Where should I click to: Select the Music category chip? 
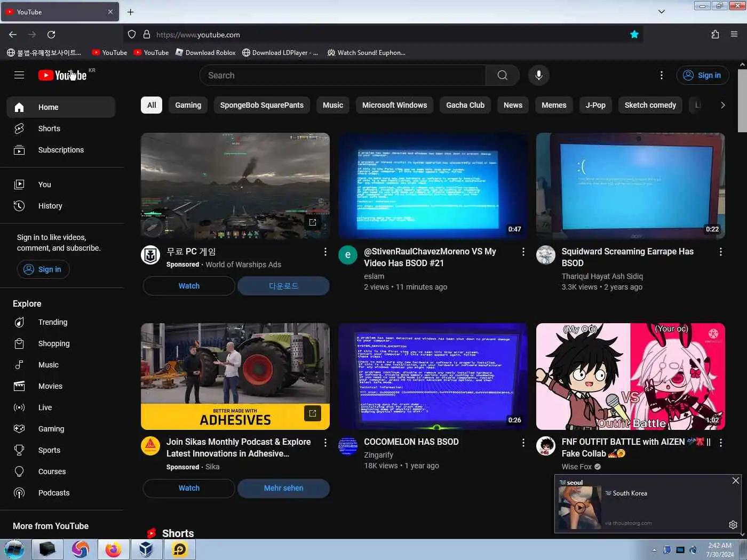(333, 105)
